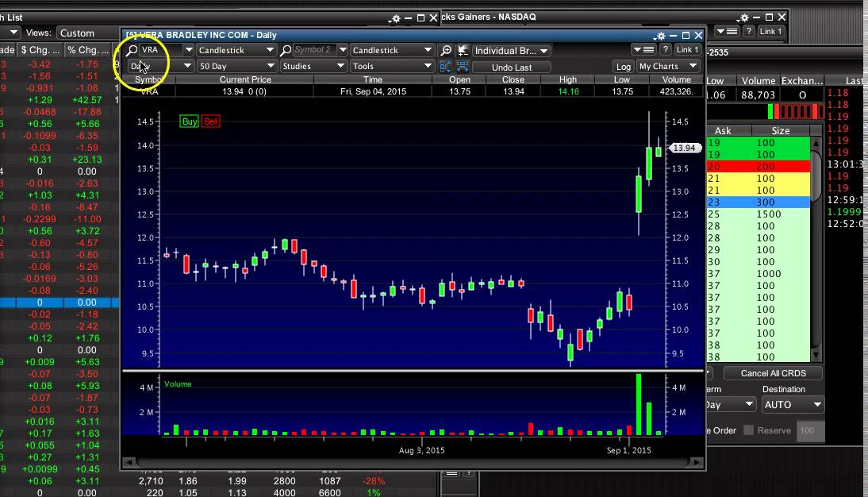The height and width of the screenshot is (497, 868).
Task: Click the +23.13 percent change cell
Action: click(x=87, y=160)
